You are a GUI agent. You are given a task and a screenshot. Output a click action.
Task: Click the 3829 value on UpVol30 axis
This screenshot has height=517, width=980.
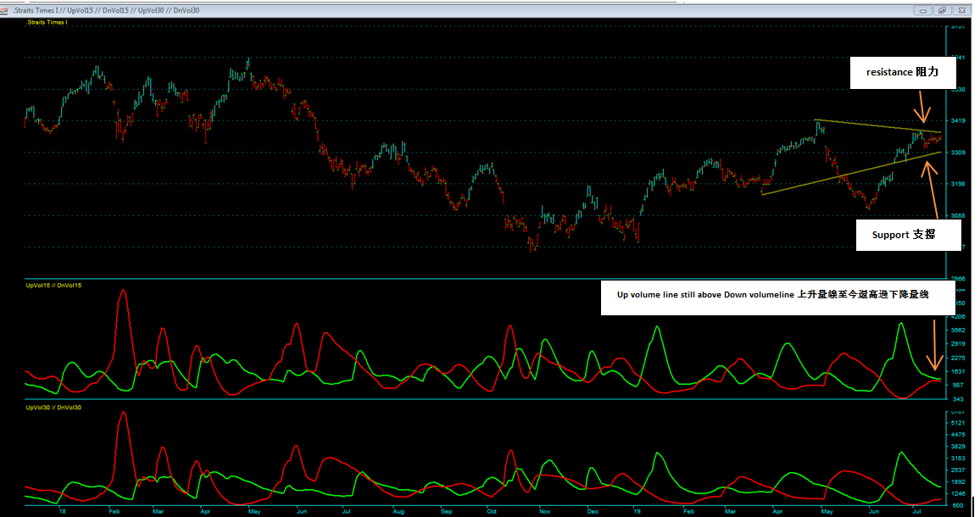click(x=958, y=447)
